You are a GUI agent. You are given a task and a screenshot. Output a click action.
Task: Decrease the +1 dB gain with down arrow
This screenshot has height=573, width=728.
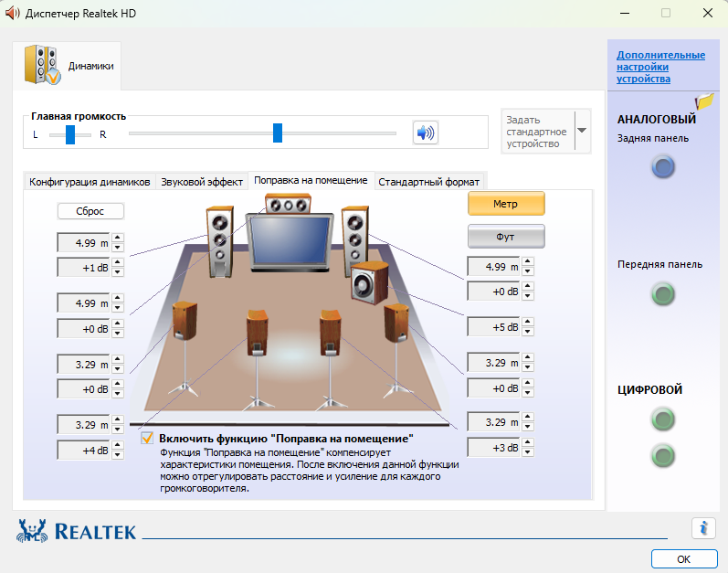[118, 272]
